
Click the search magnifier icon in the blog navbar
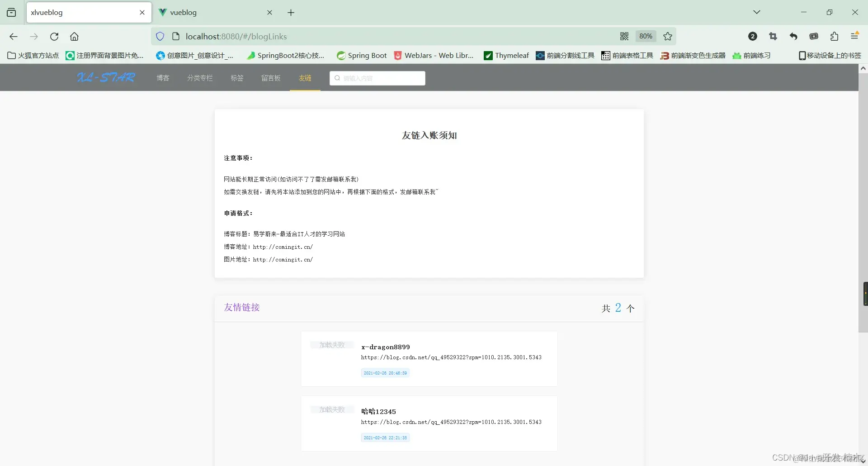[337, 78]
